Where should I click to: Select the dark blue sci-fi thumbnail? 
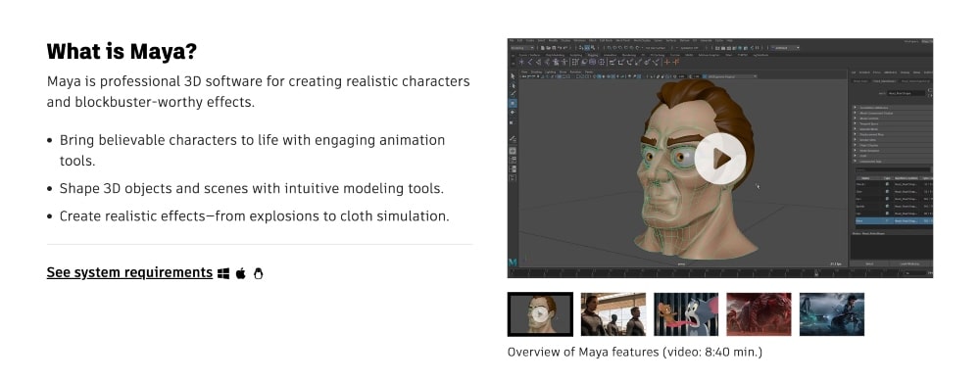click(x=832, y=314)
